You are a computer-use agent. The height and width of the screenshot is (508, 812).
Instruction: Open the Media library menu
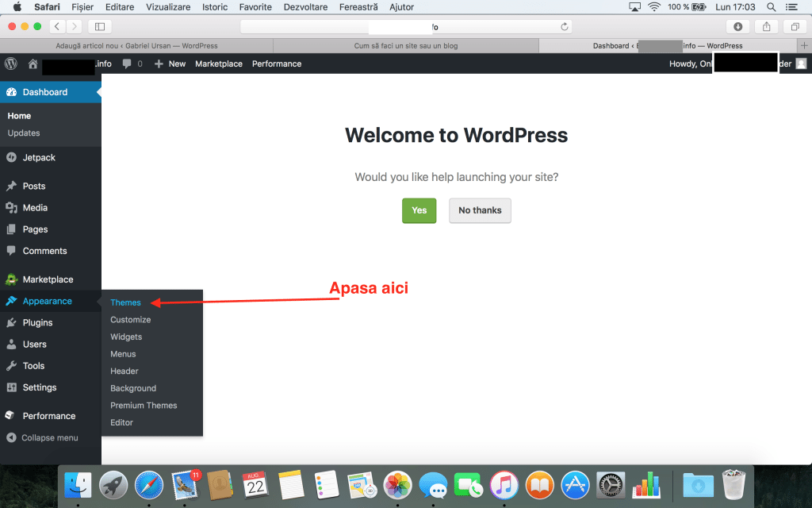[x=51, y=208]
